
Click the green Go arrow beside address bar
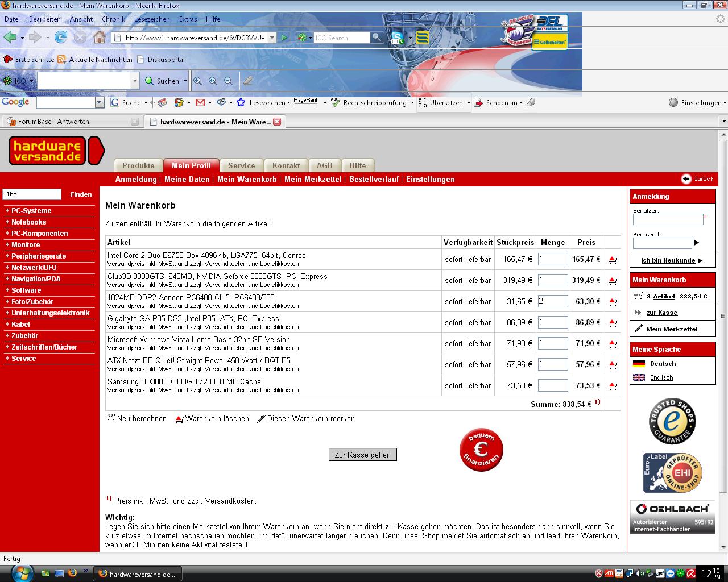click(x=284, y=38)
